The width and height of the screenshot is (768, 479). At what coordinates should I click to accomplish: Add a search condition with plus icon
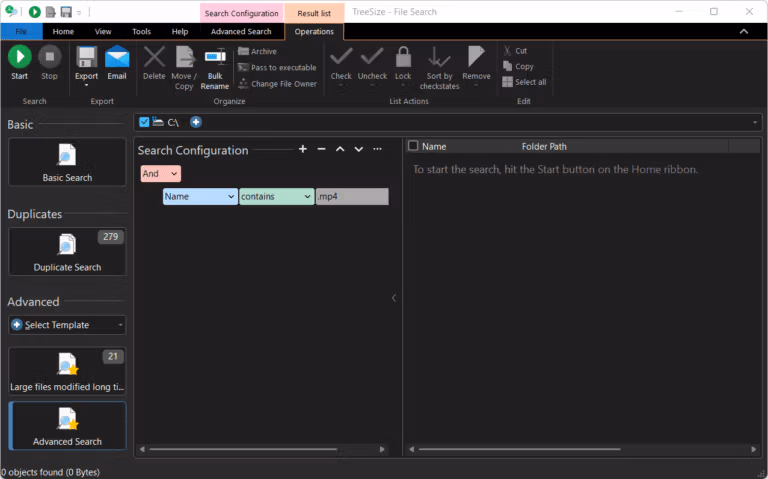pyautogui.click(x=303, y=149)
